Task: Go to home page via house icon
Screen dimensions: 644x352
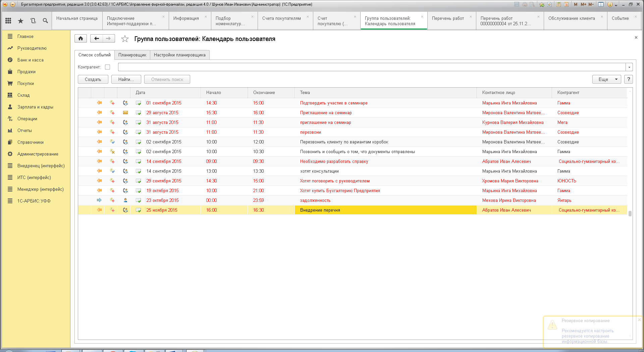Action: 80,39
